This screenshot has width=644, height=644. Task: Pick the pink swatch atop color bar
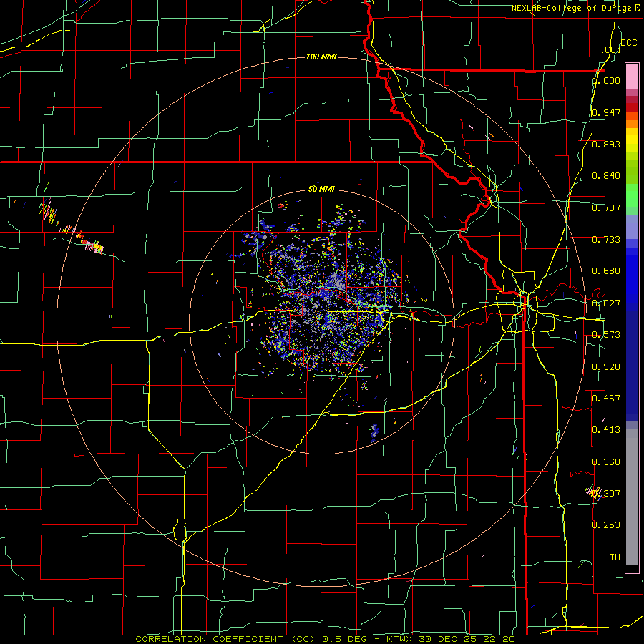[x=632, y=76]
